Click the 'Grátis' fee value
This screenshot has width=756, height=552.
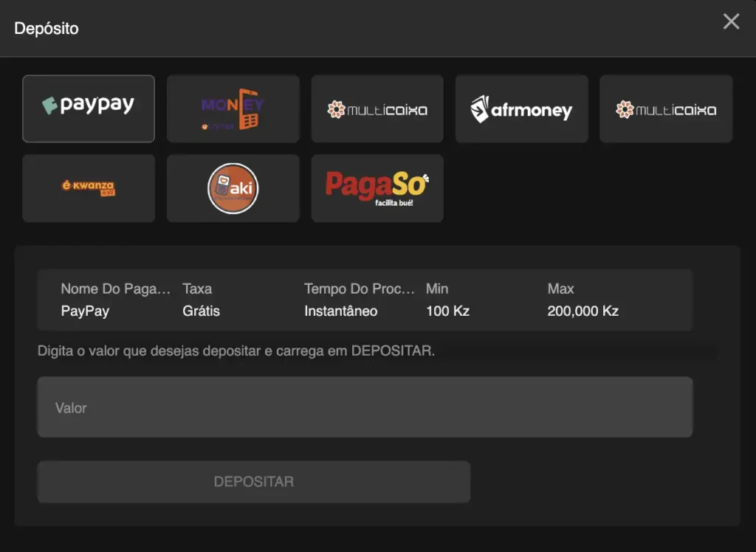[x=201, y=311]
